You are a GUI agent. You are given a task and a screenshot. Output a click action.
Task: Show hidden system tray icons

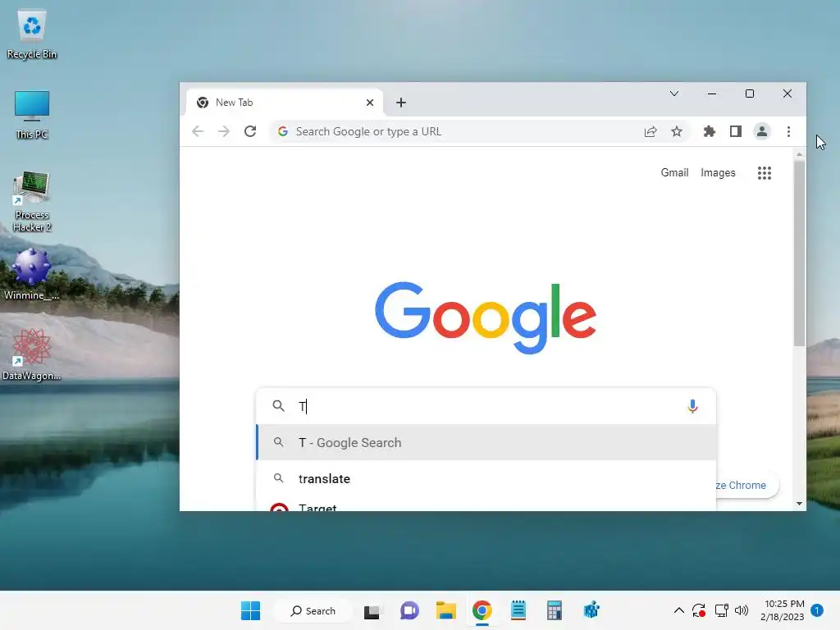[678, 610]
